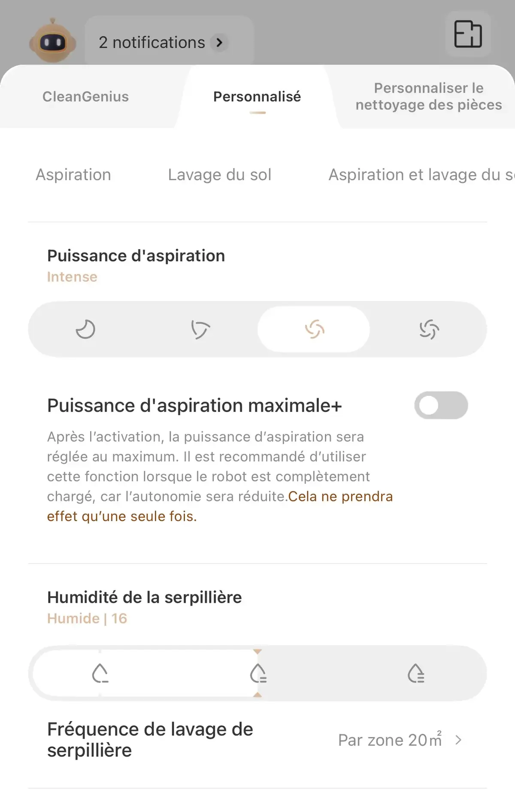Select the quiet suction level icon
This screenshot has height=812, width=515.
coord(85,329)
